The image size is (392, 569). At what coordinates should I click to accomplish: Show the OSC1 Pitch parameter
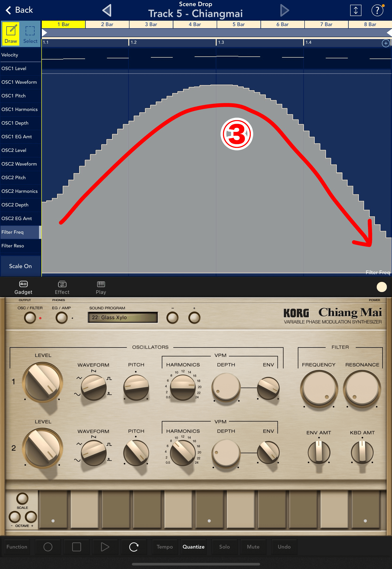pyautogui.click(x=20, y=96)
